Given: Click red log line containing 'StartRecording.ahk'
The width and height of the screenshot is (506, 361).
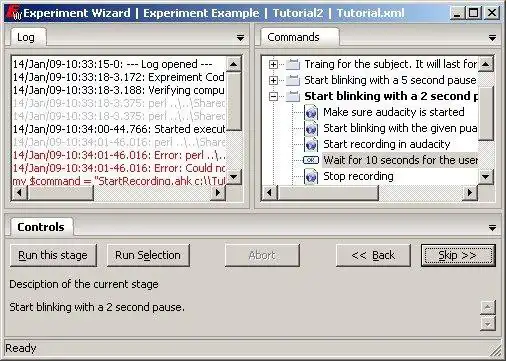Looking at the screenshot, I should pos(119,180).
